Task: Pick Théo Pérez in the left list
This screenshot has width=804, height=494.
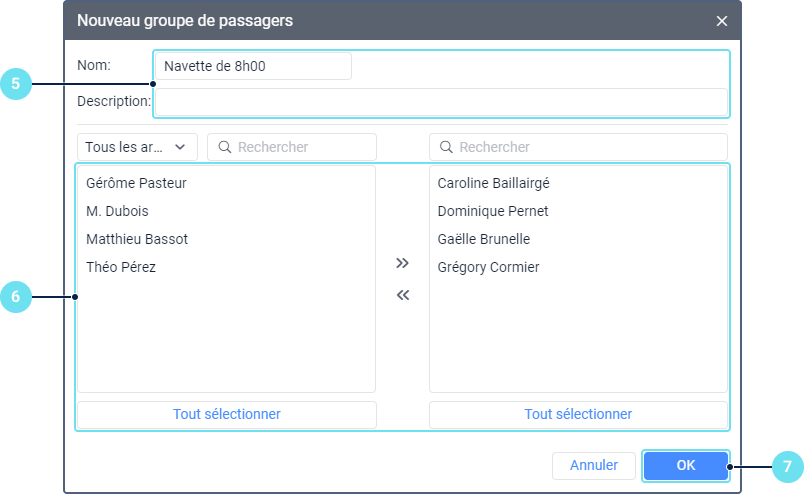Action: pos(121,267)
